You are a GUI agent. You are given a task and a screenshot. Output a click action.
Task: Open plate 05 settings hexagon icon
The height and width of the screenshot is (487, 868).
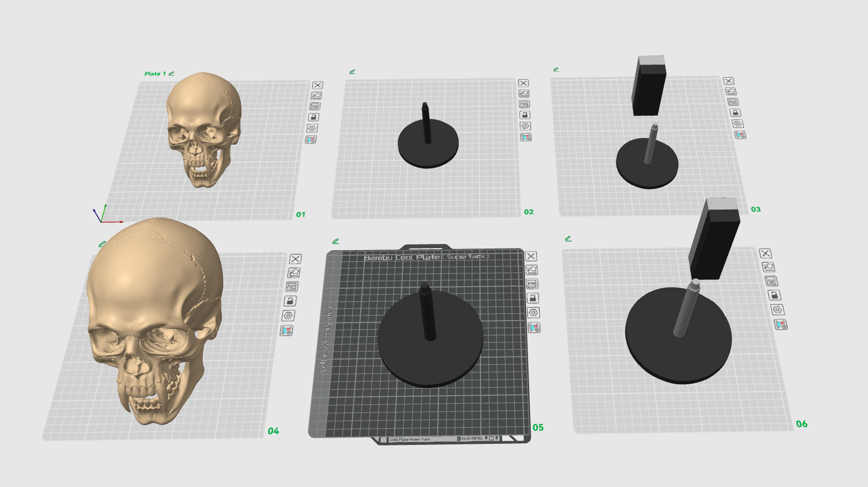click(x=533, y=312)
